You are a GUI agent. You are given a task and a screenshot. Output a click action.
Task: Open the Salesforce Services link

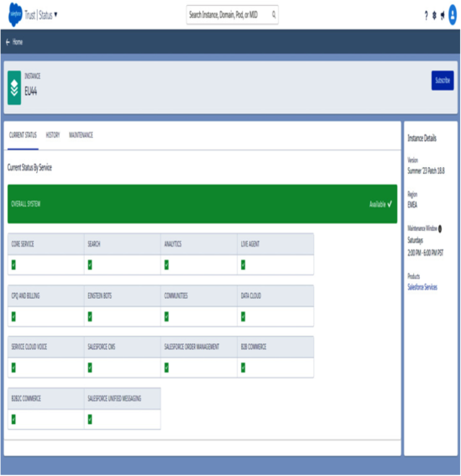tap(422, 287)
